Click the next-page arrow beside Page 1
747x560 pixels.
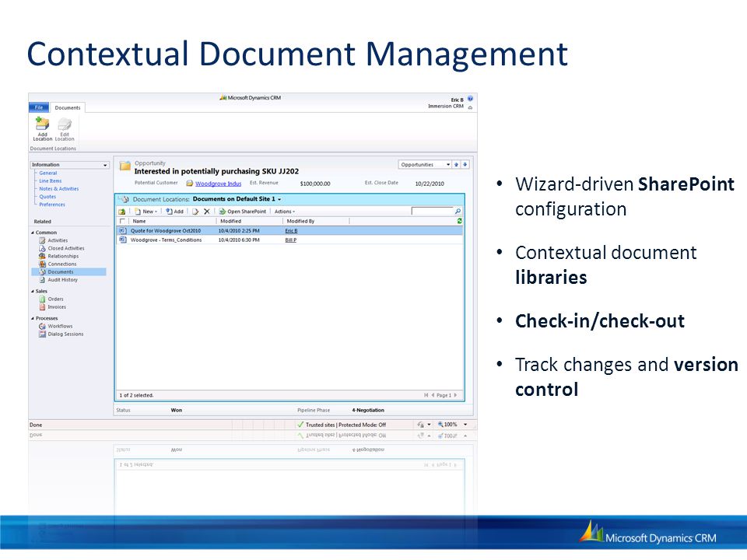(455, 395)
